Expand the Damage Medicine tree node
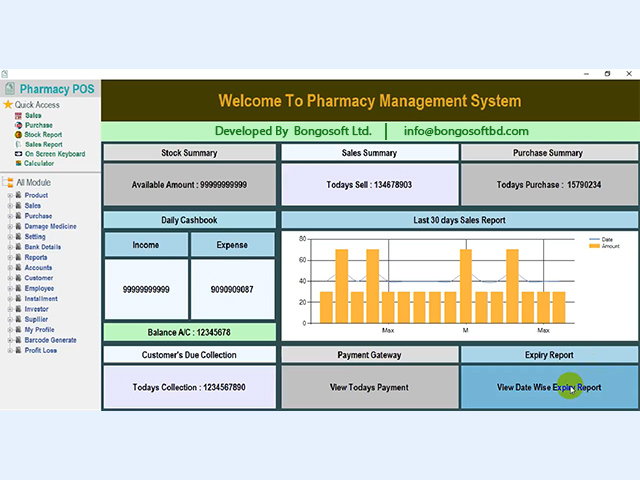Viewport: 640px width, 480px height. click(x=10, y=227)
